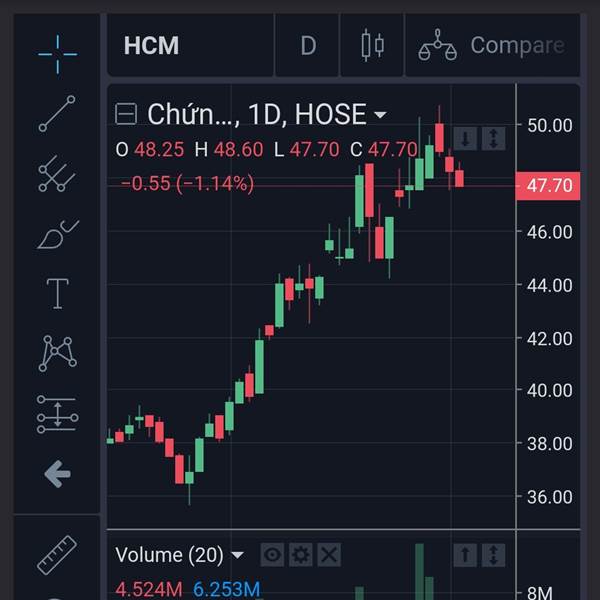
Task: Click the 6.253M volume average value
Action: click(227, 589)
